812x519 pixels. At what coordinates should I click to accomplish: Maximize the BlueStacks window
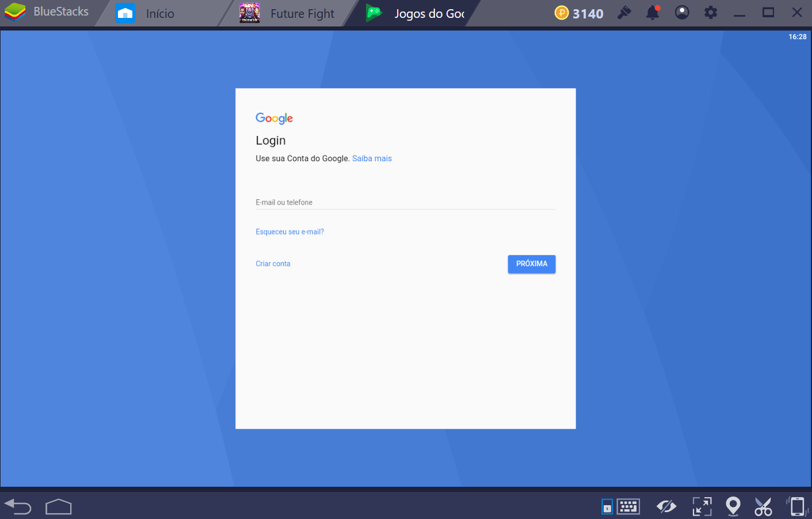(768, 12)
